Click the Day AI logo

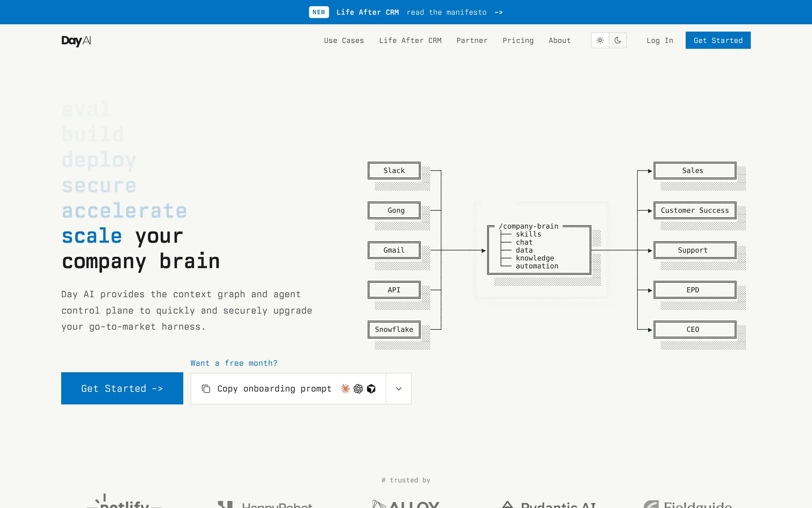tap(76, 41)
